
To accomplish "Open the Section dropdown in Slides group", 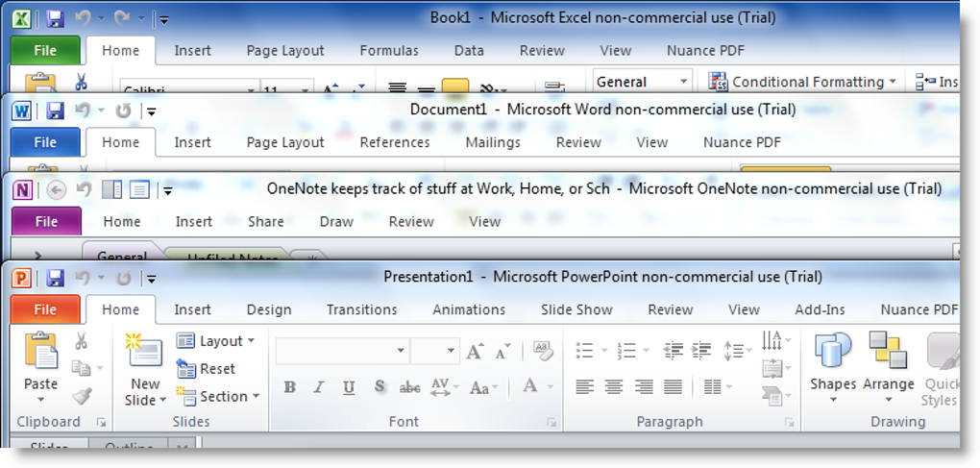I will 218,396.
